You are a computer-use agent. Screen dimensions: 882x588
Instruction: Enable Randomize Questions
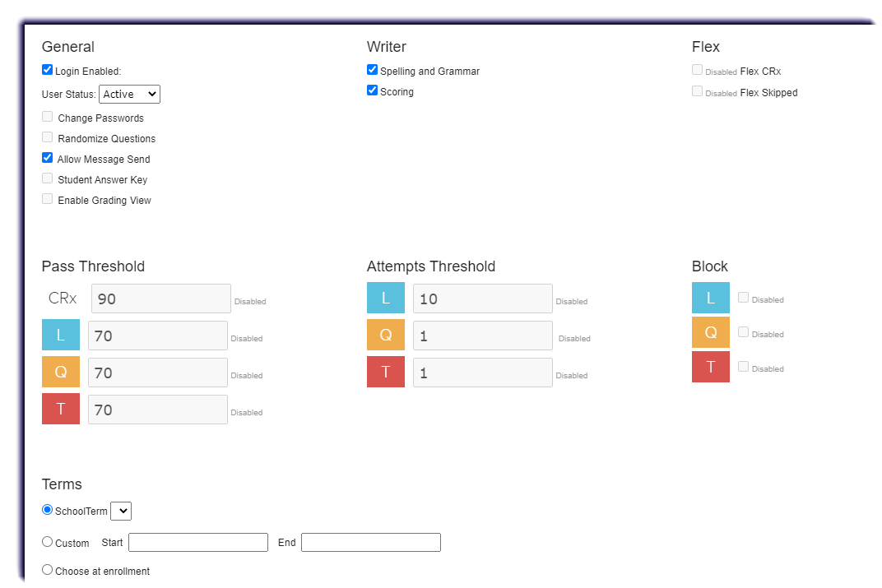coord(47,137)
